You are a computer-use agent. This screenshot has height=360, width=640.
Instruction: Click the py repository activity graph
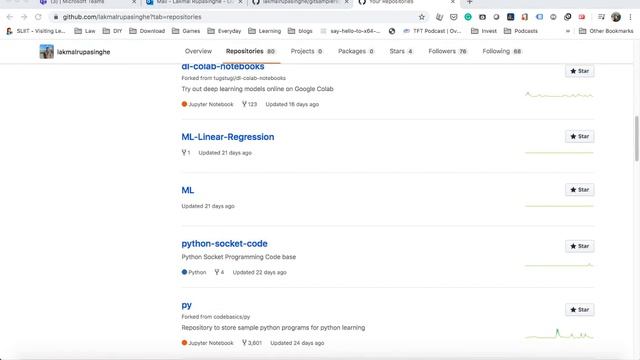[559, 334]
